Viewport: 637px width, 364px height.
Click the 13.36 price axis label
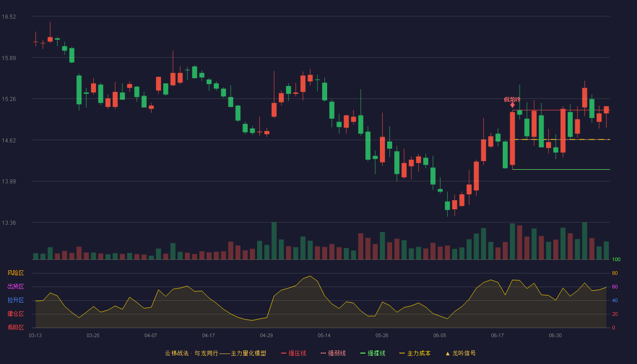point(9,223)
